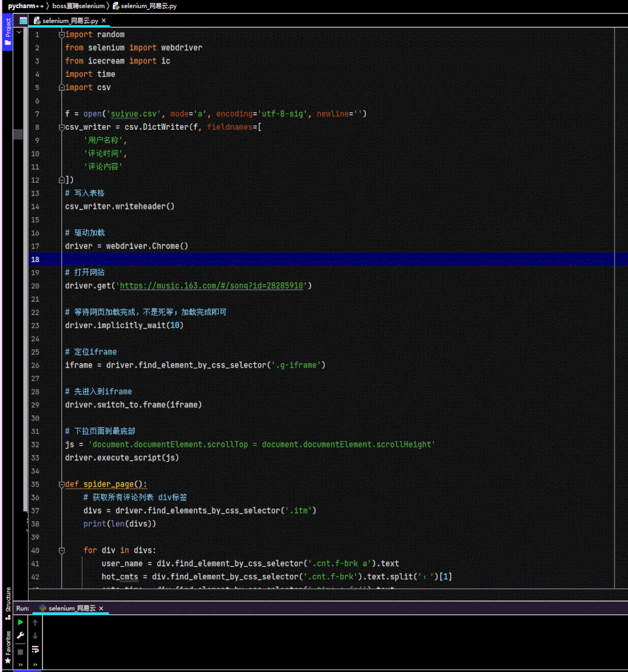
Task: Click the '.g-iframe' selector string
Action: coord(296,365)
